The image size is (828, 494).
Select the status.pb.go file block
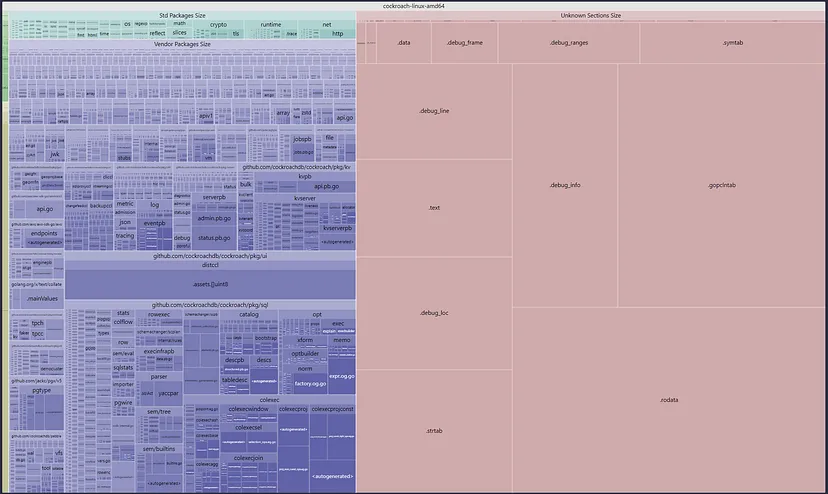214,238
